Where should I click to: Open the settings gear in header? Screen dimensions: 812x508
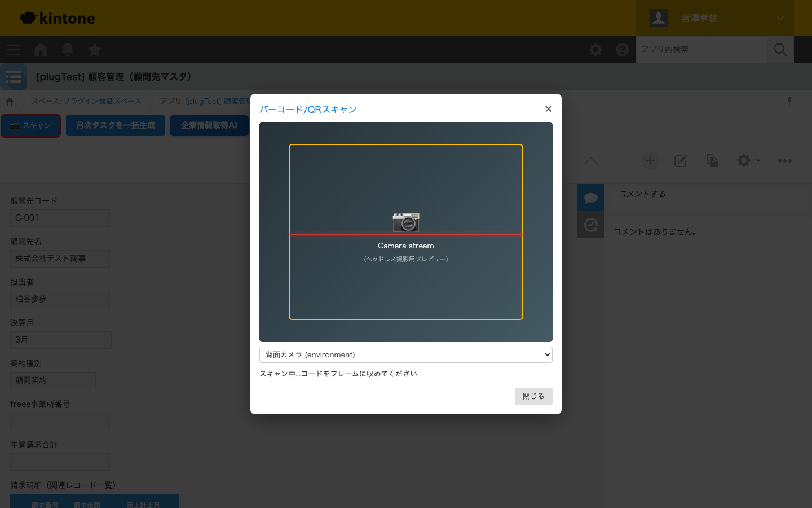595,50
